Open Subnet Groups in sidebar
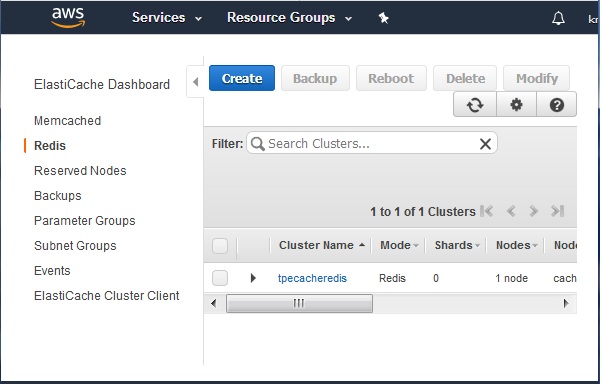 pos(75,246)
